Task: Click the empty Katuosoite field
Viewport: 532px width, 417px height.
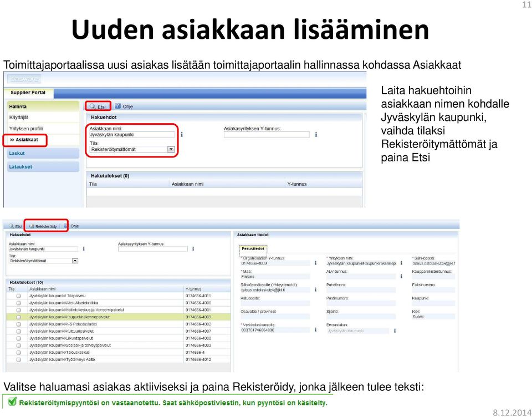Action: coord(275,303)
